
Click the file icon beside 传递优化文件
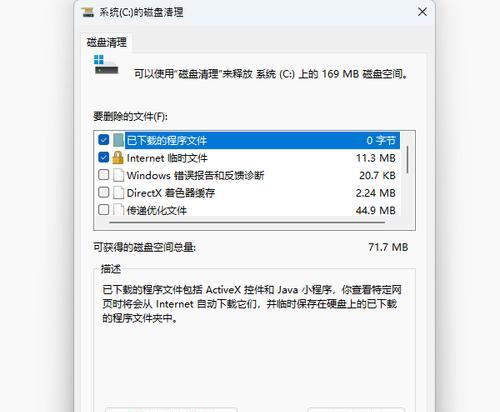pos(118,210)
